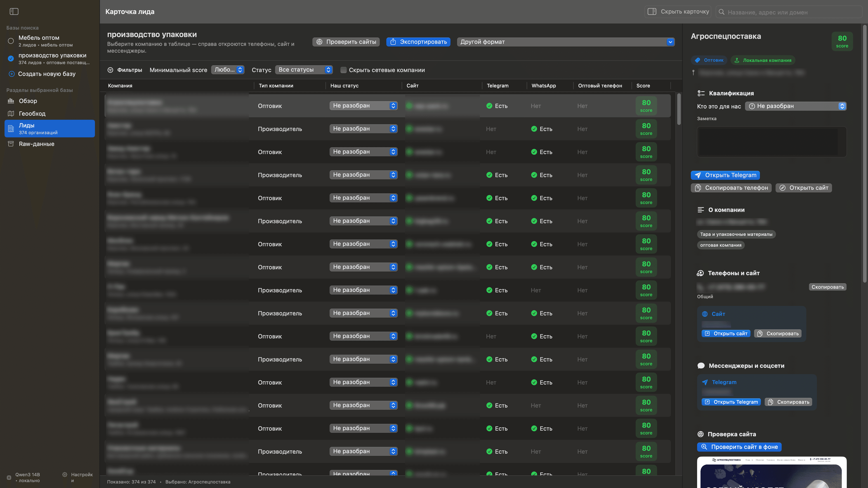Select the Мебель оптом database radio

[11, 41]
